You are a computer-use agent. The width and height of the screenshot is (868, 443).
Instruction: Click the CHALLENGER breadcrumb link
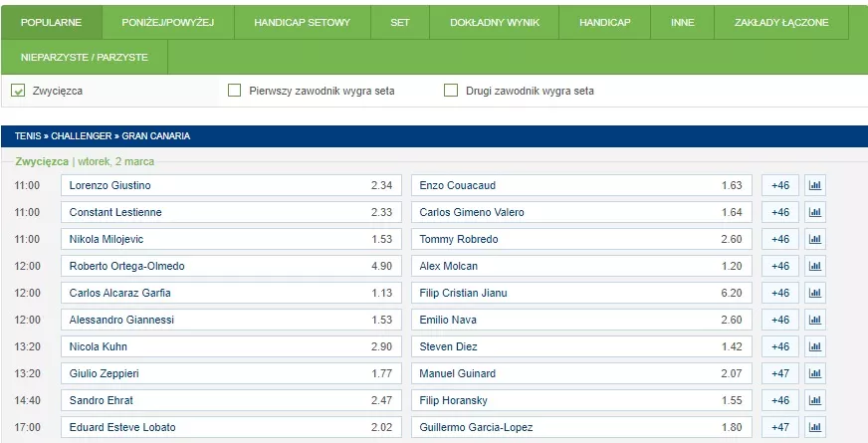point(82,136)
